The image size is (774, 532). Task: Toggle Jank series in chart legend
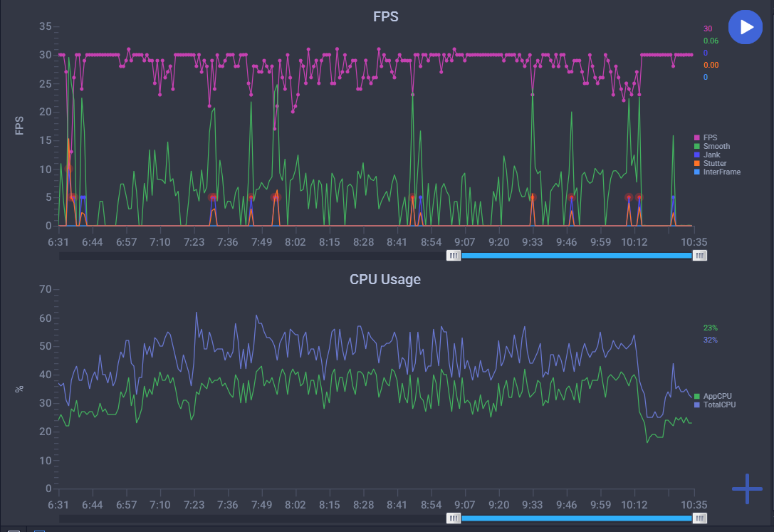click(707, 155)
